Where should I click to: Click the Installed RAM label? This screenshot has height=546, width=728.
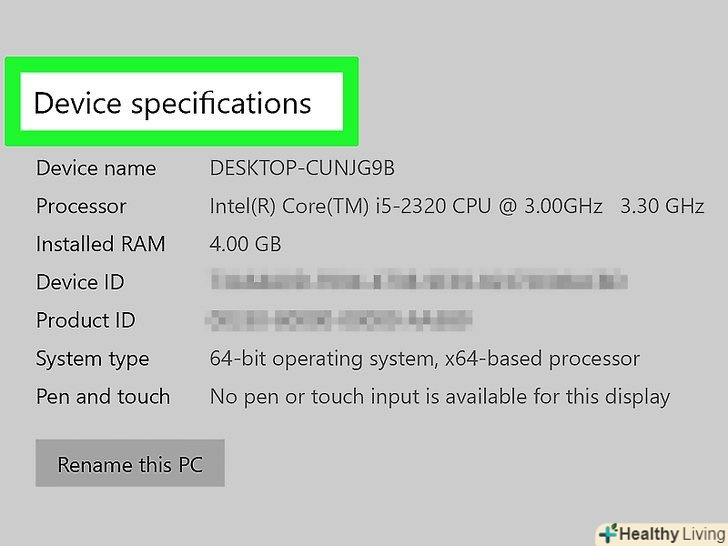pyautogui.click(x=101, y=244)
